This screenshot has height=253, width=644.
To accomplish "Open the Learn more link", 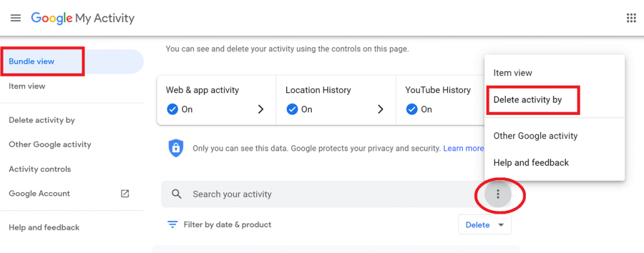I will 464,148.
